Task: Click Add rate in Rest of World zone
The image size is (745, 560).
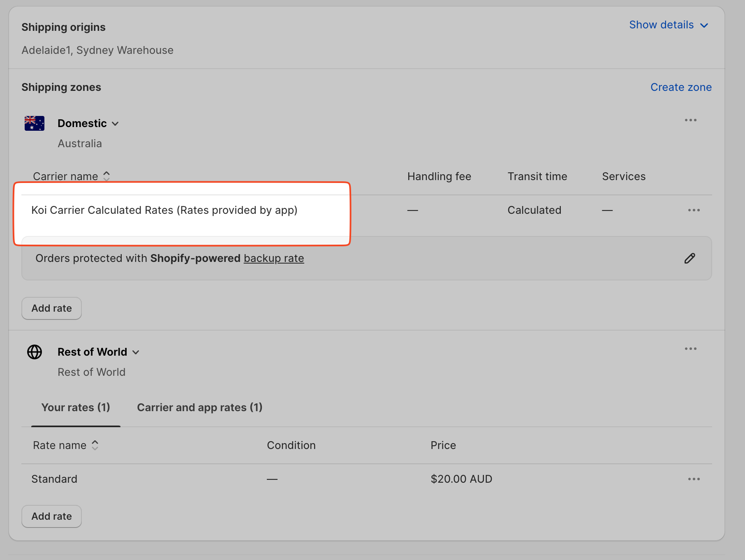Action: click(x=51, y=516)
